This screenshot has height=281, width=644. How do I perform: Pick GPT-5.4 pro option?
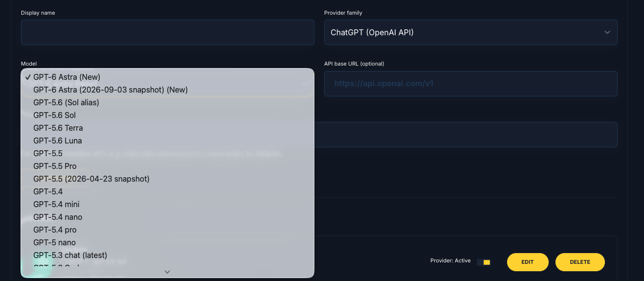point(167,230)
